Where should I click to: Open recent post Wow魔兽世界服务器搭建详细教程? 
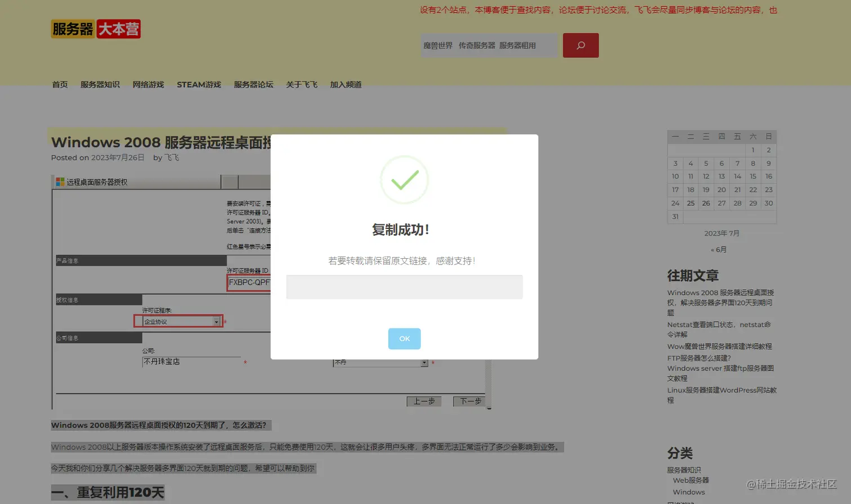coord(720,346)
